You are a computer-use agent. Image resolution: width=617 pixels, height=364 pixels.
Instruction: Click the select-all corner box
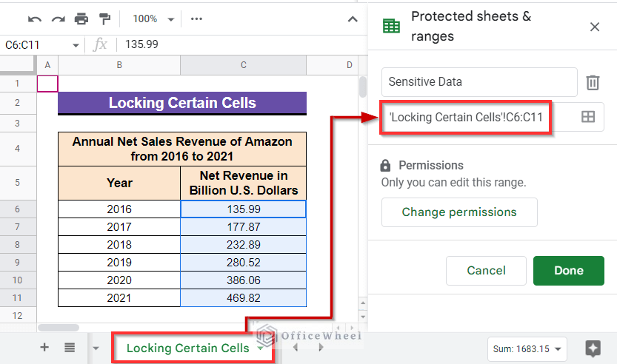18,65
